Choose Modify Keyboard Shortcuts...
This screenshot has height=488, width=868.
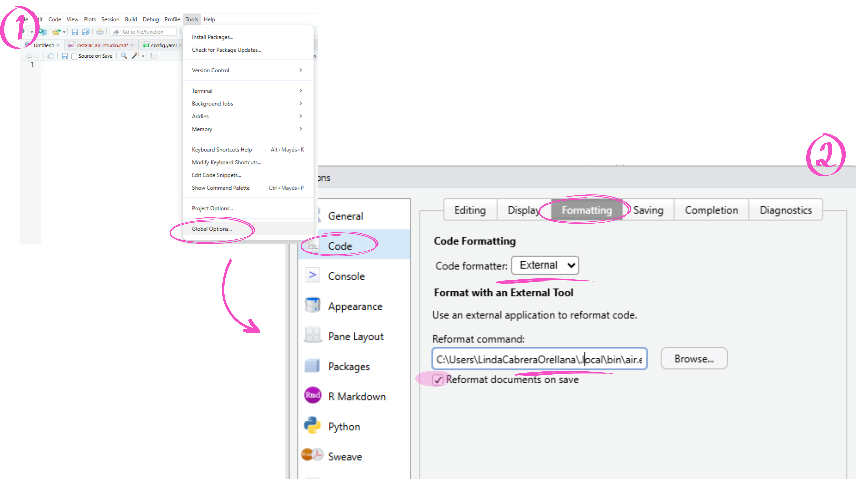pos(248,162)
